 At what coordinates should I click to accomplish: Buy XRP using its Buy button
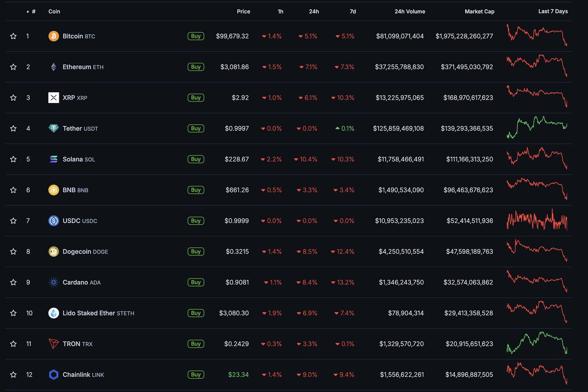click(x=196, y=97)
